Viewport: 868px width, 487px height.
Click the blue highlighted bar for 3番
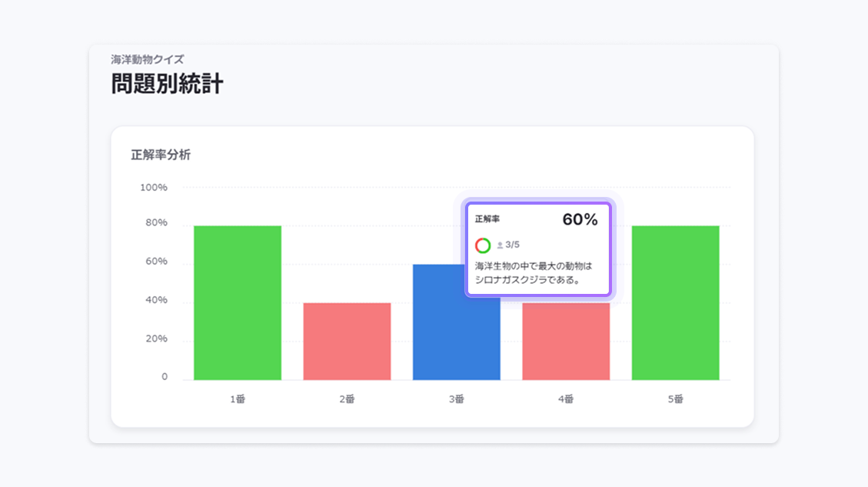coord(440,331)
